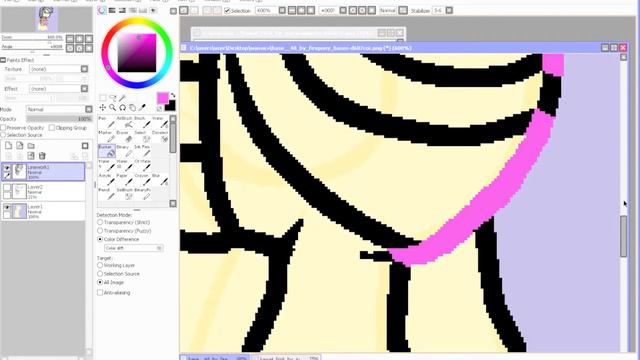Enable Anti-aliasing checkbox
Viewport: 640px width, 360px height.
point(100,293)
